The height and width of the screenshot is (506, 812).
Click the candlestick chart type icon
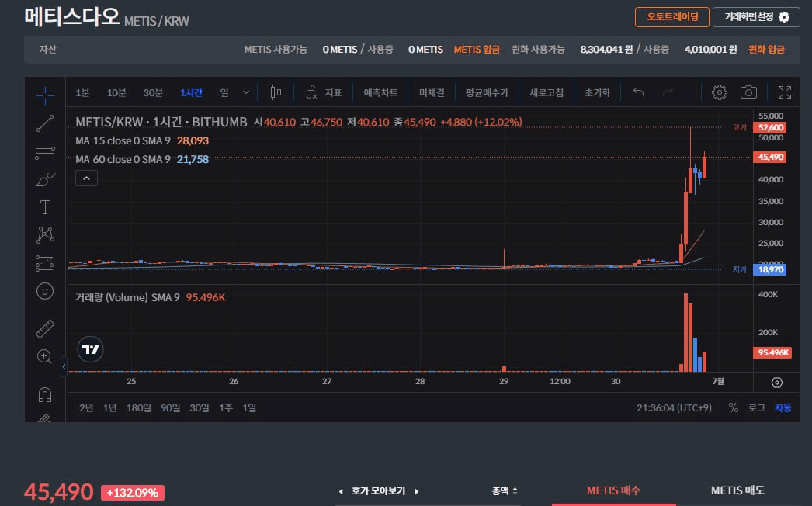276,92
